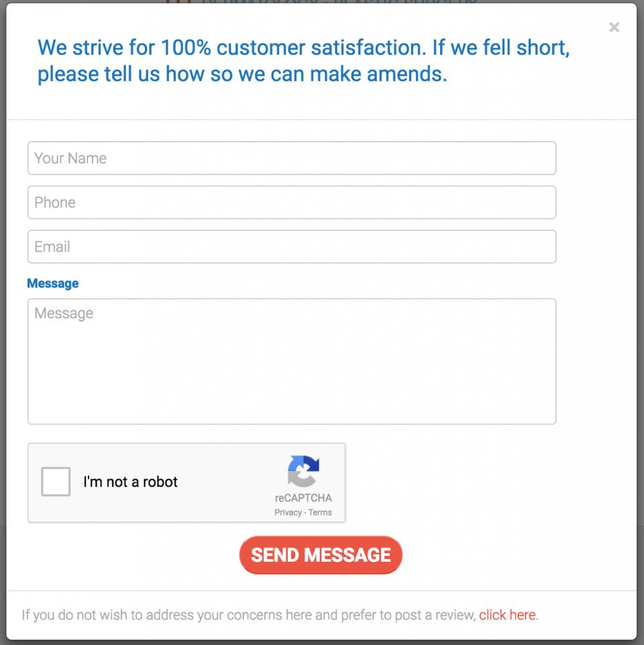Screen dimensions: 644x645
Task: Click the heading line about 100% customer satisfaction
Action: click(303, 48)
